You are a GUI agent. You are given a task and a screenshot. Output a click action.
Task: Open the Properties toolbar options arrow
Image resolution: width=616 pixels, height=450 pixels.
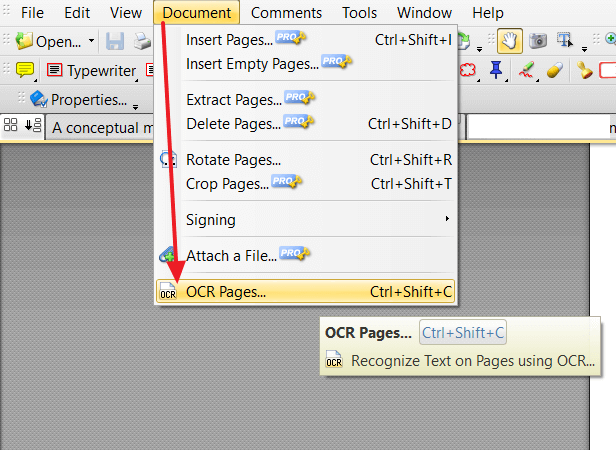(x=135, y=107)
